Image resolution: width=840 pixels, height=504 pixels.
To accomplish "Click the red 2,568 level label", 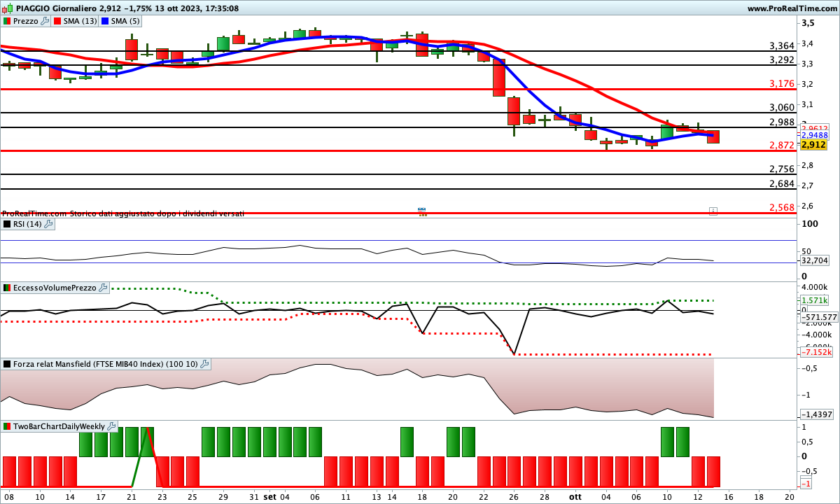I will (x=782, y=208).
